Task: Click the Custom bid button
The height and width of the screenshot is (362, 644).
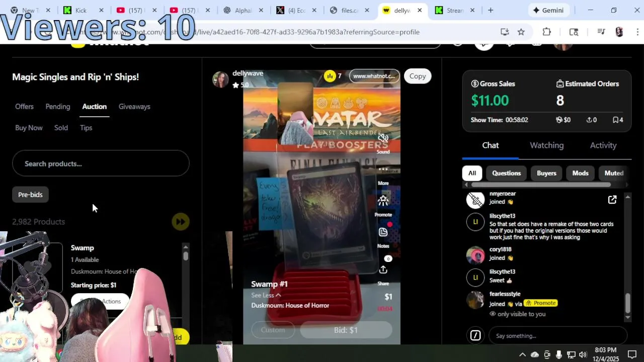Action: 273,330
